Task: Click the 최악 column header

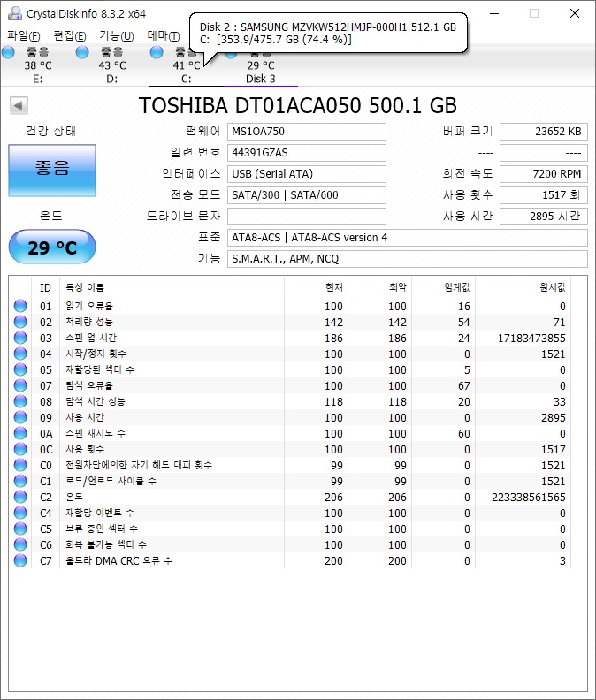Action: 379,287
